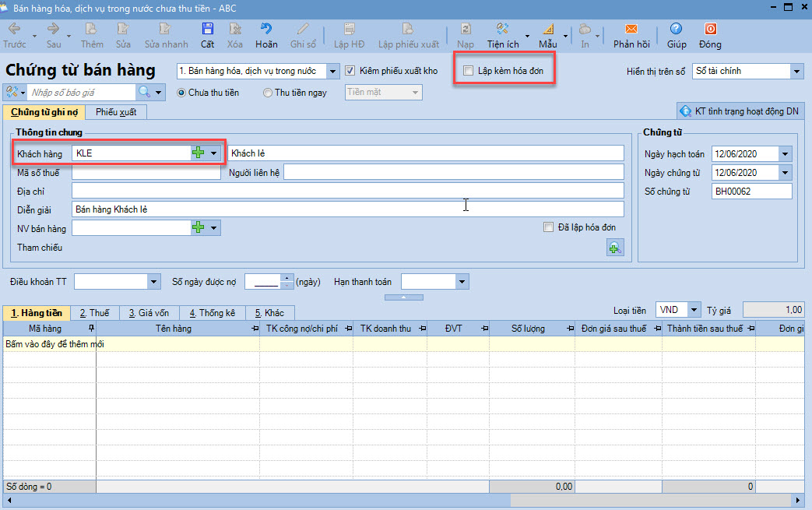Open the 2. Thuế tab
The height and width of the screenshot is (510, 812).
coord(94,313)
